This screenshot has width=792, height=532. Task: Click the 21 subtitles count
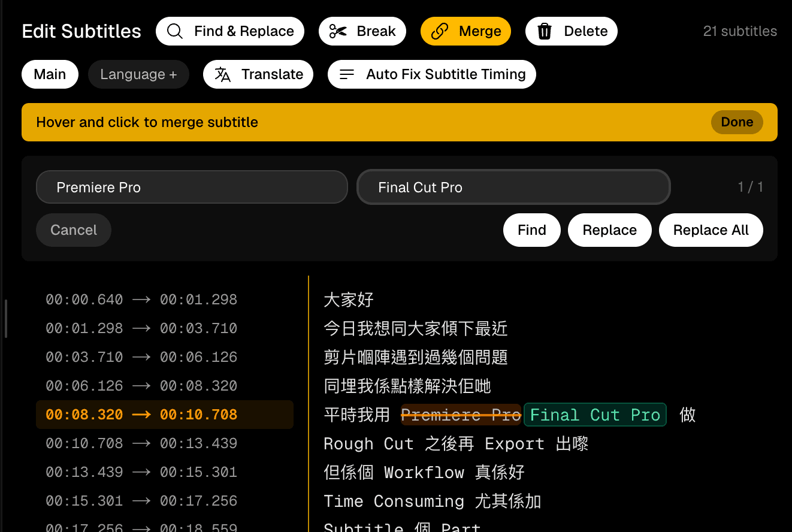(740, 31)
